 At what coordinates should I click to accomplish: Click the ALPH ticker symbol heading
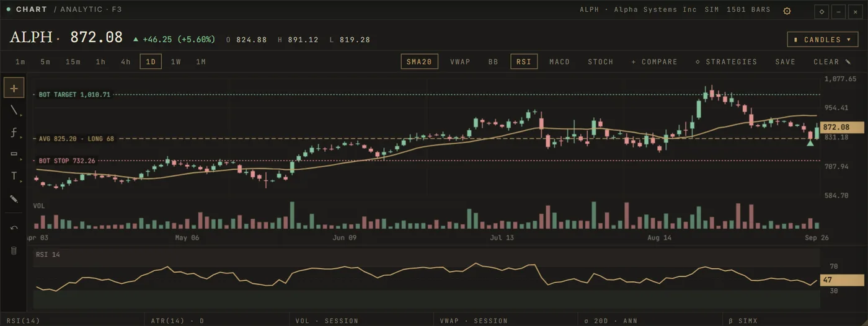(x=31, y=38)
